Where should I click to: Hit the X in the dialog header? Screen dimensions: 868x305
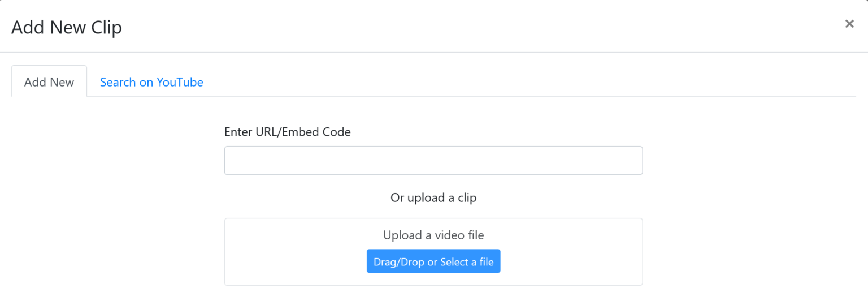[x=849, y=24]
